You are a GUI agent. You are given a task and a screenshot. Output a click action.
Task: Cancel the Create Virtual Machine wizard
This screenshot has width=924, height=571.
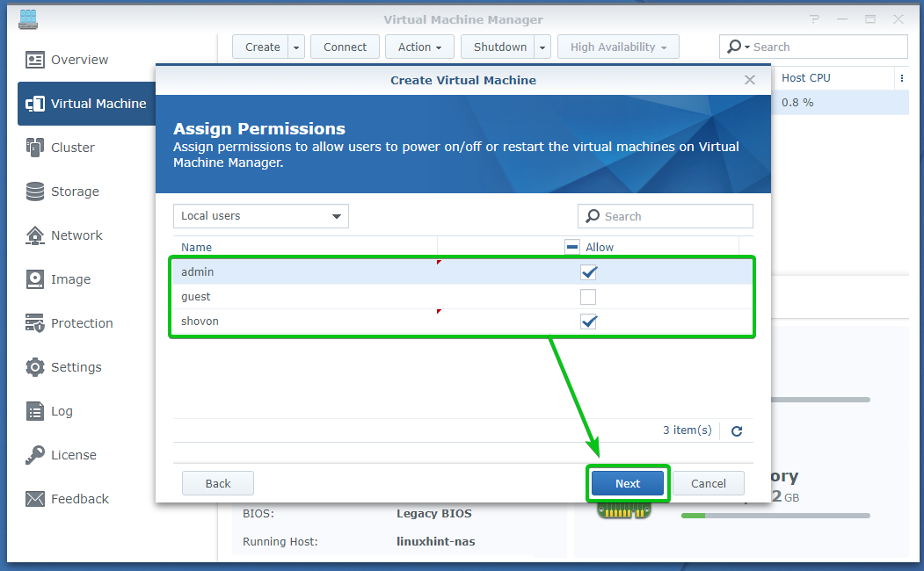tap(709, 483)
